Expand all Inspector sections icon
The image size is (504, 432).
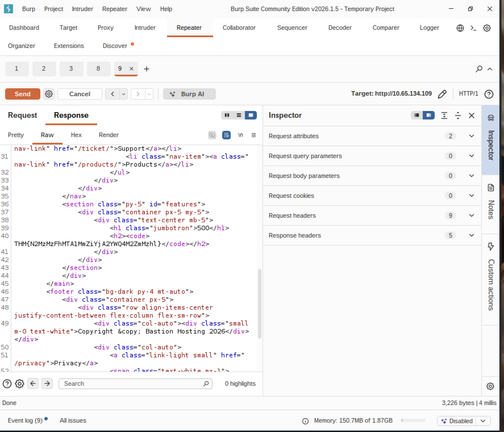pos(444,115)
